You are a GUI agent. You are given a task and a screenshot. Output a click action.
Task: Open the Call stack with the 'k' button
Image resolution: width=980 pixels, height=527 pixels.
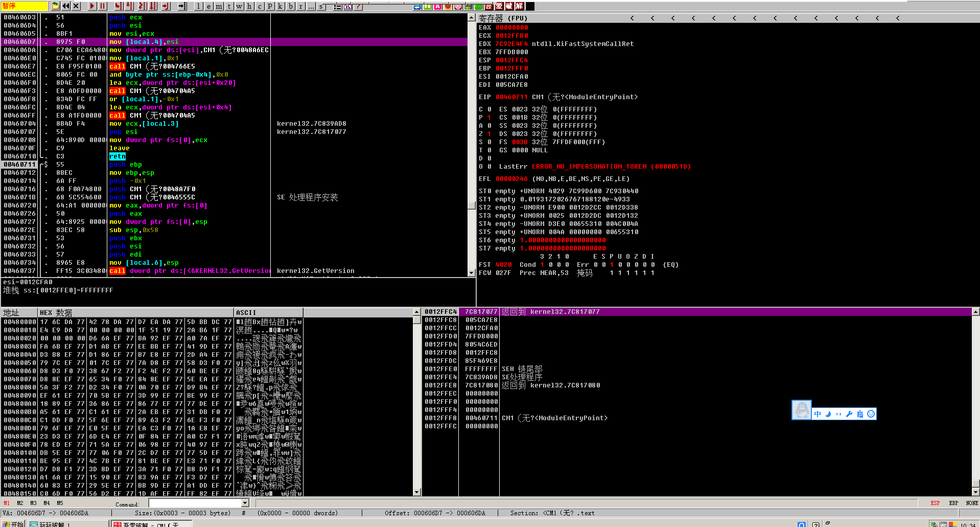(280, 6)
